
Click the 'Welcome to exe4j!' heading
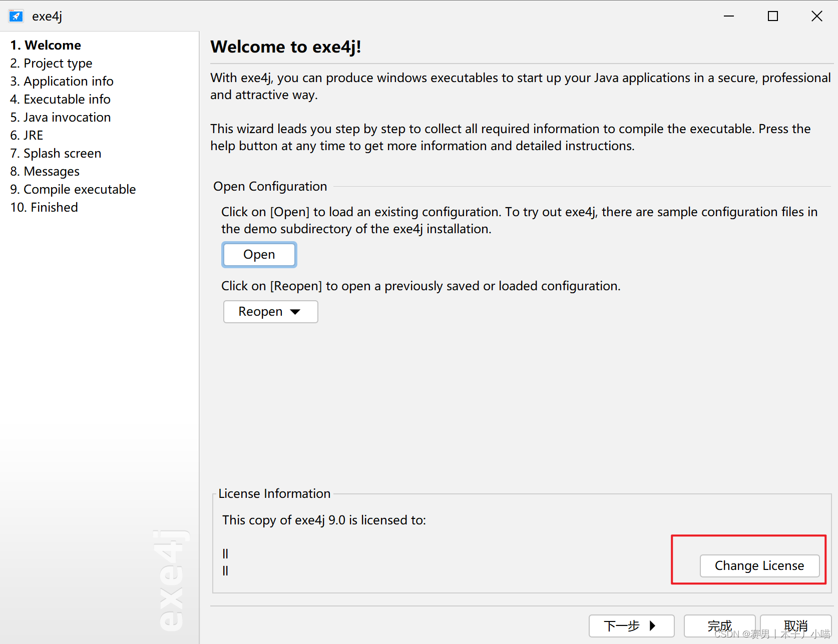[286, 47]
